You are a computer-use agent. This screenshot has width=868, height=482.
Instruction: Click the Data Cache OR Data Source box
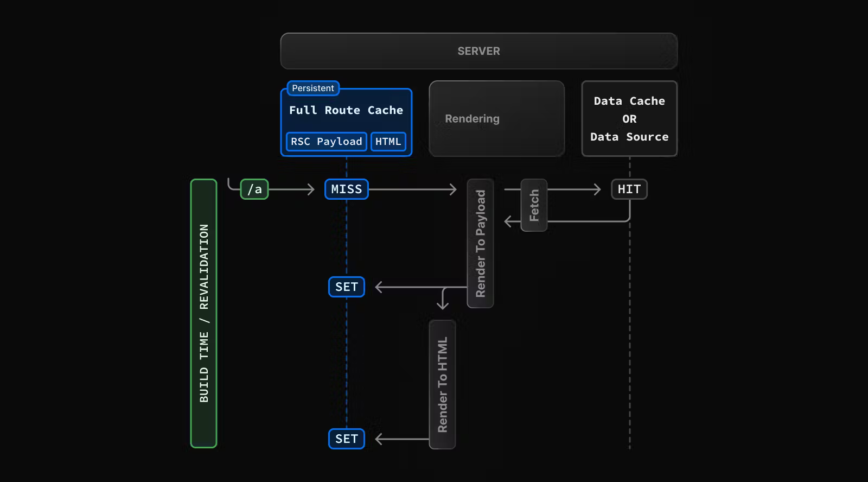click(629, 119)
